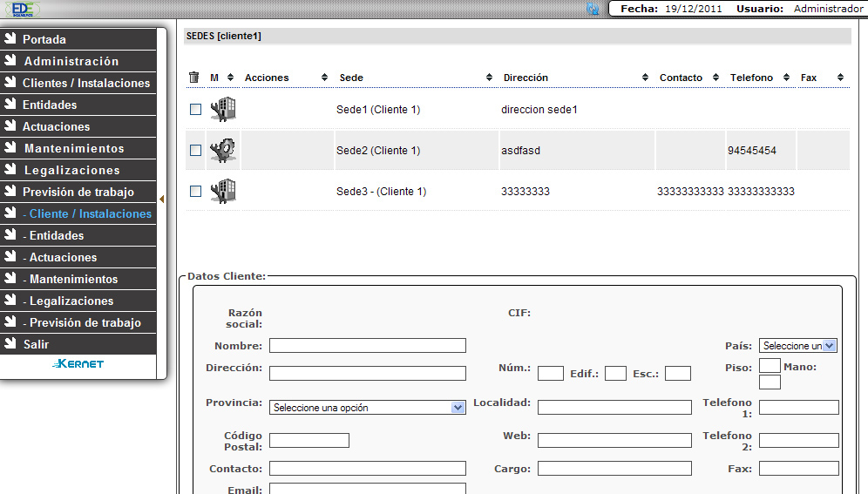Click the gear maintenance icon for Sede2
This screenshot has width=868, height=494.
pos(224,151)
